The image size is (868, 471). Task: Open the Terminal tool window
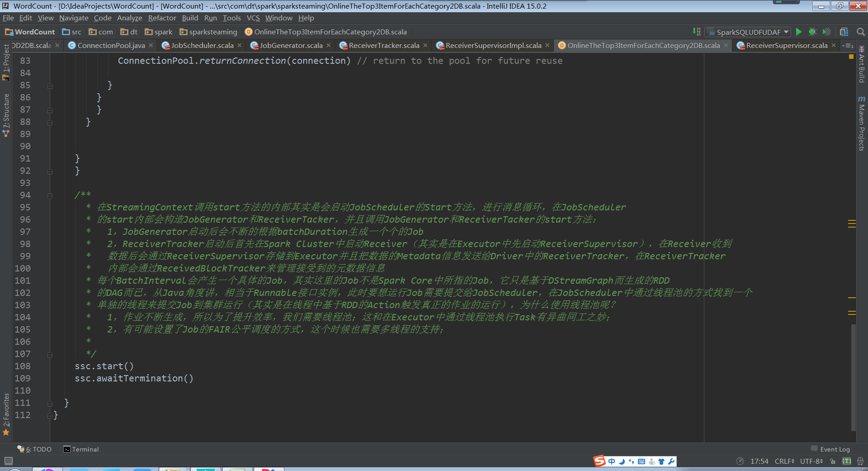81,449
